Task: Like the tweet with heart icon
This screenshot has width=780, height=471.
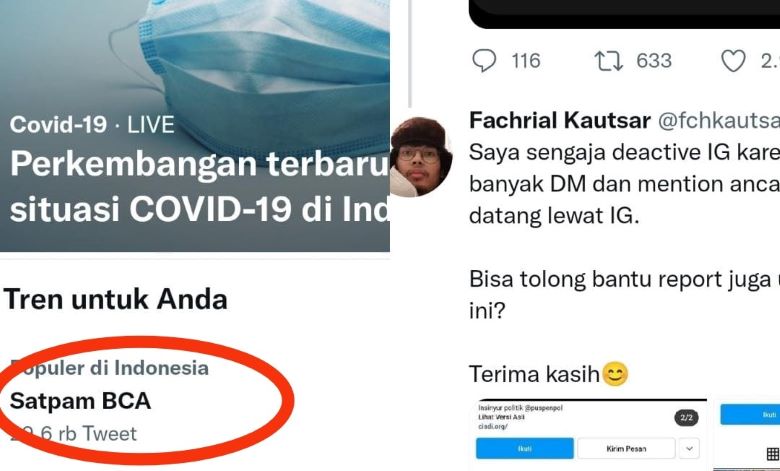Action: click(733, 61)
